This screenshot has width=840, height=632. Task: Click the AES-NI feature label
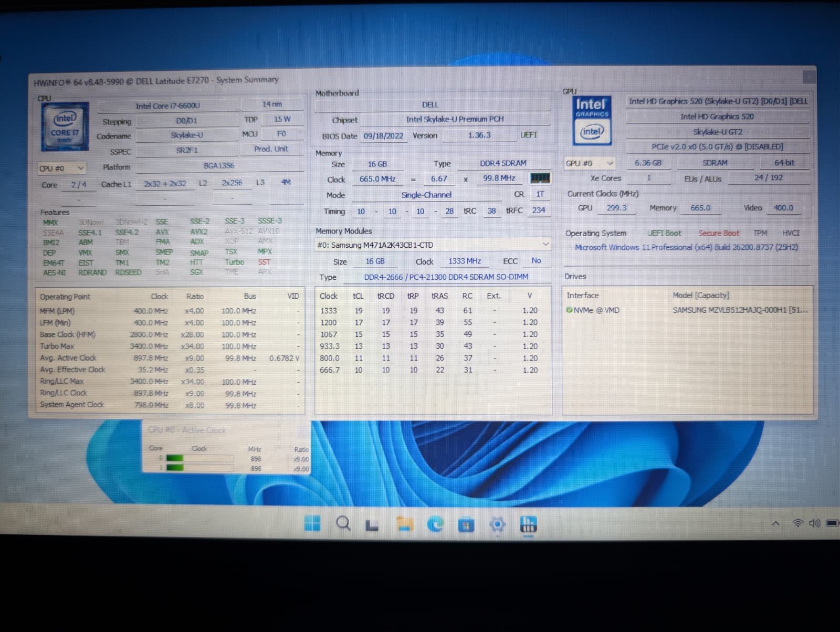[55, 272]
